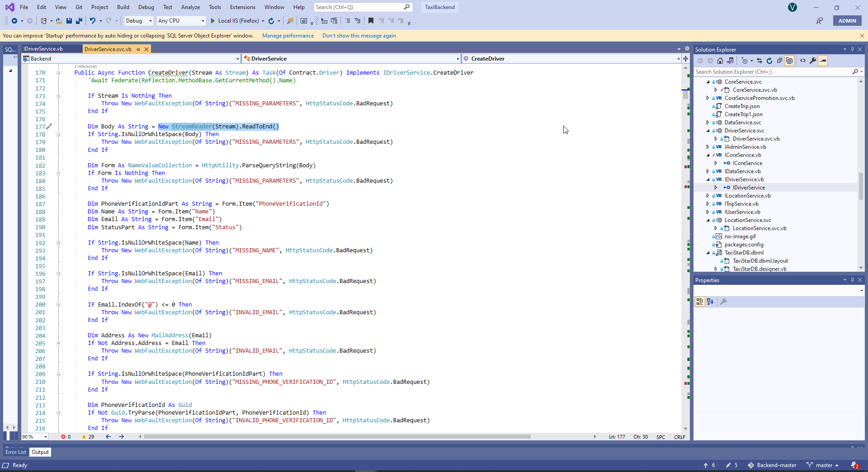
Task: Sync with Active Document in Solution Explorer
Action: 759,61
